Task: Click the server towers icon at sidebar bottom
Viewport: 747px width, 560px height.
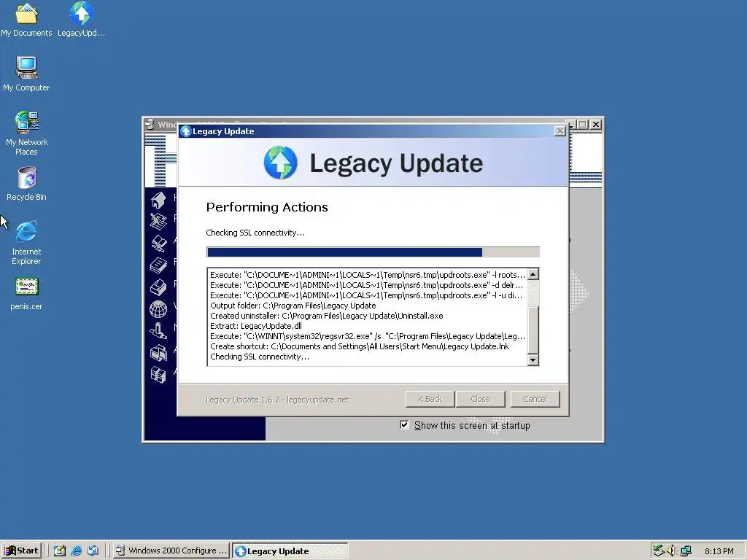Action: (x=158, y=375)
